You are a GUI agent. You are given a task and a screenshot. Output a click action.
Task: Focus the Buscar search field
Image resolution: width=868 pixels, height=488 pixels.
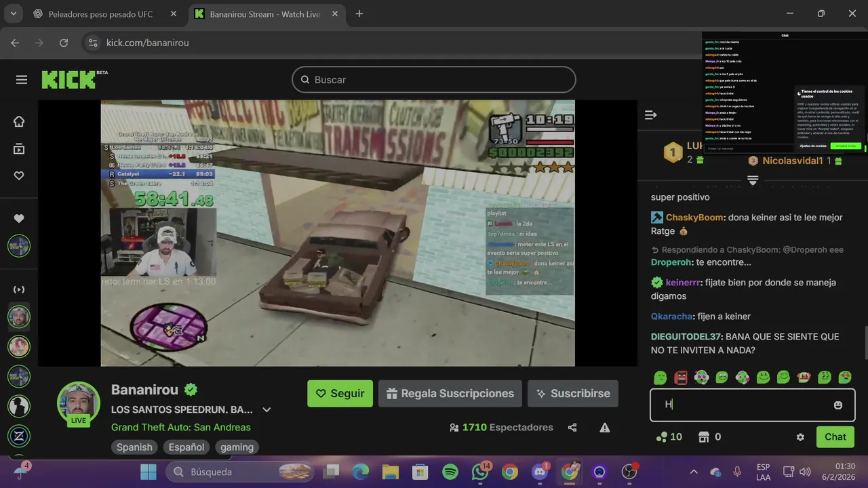tap(434, 80)
